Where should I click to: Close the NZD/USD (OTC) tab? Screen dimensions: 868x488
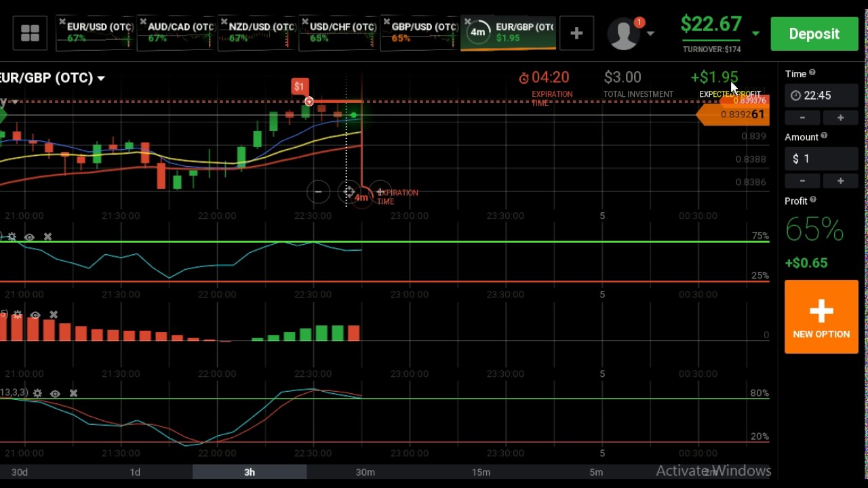point(224,22)
